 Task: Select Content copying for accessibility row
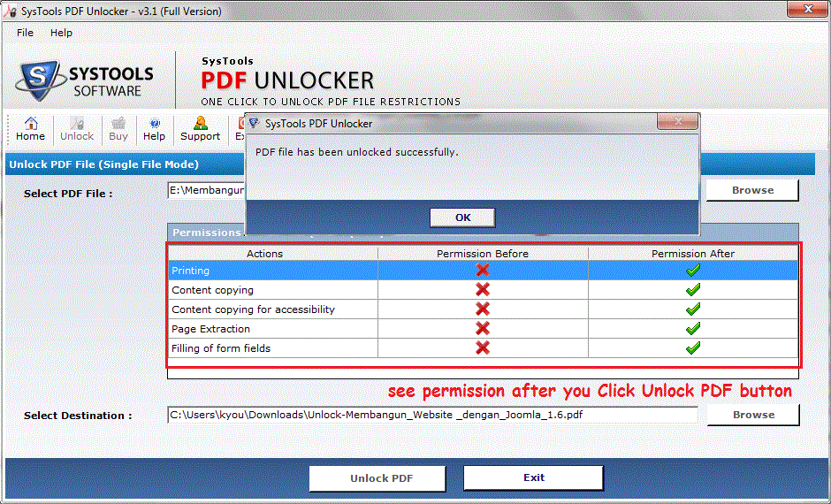pyautogui.click(x=483, y=309)
